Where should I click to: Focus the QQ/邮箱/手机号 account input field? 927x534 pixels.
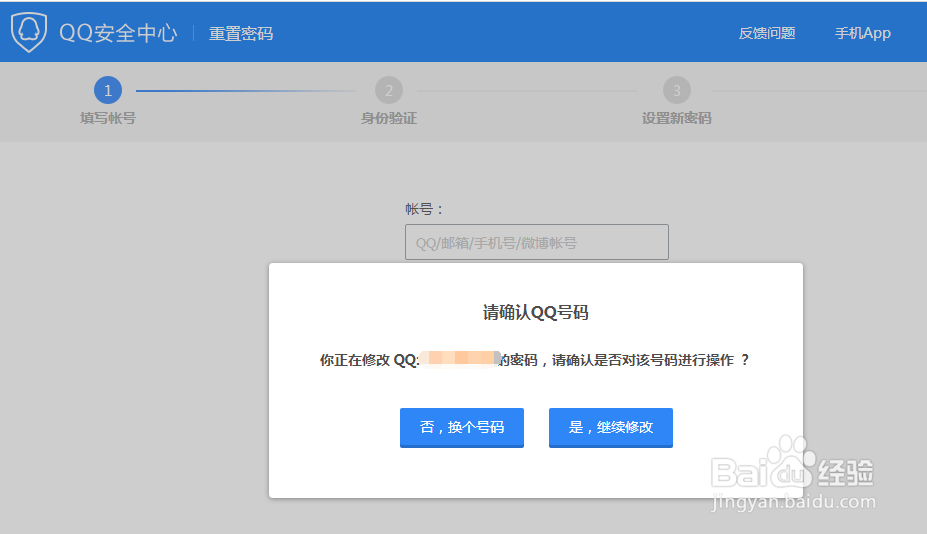click(x=537, y=242)
